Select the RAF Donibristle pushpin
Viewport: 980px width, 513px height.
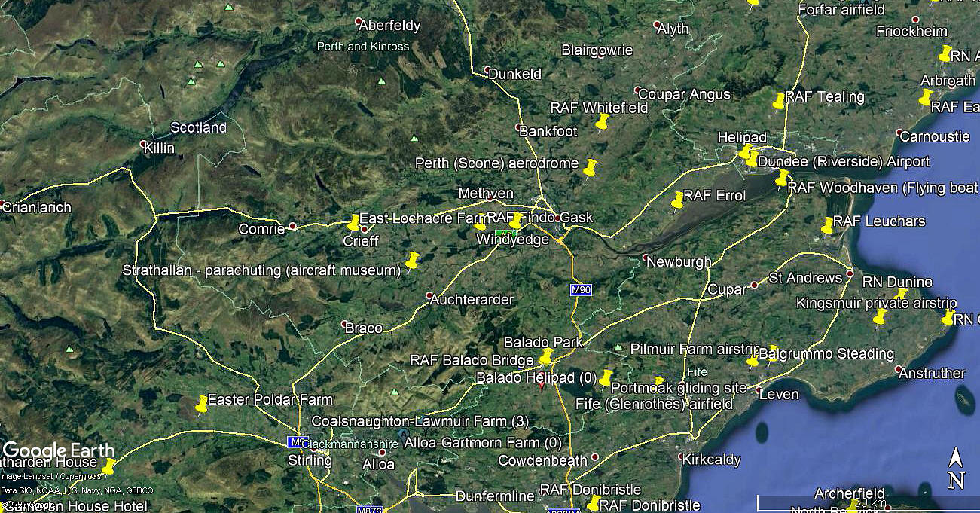(x=594, y=502)
